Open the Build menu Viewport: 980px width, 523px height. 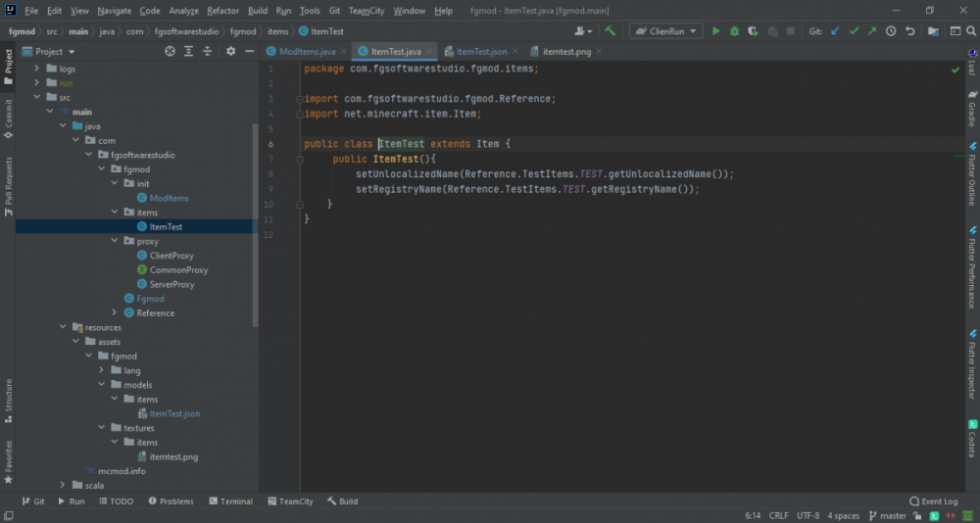258,11
